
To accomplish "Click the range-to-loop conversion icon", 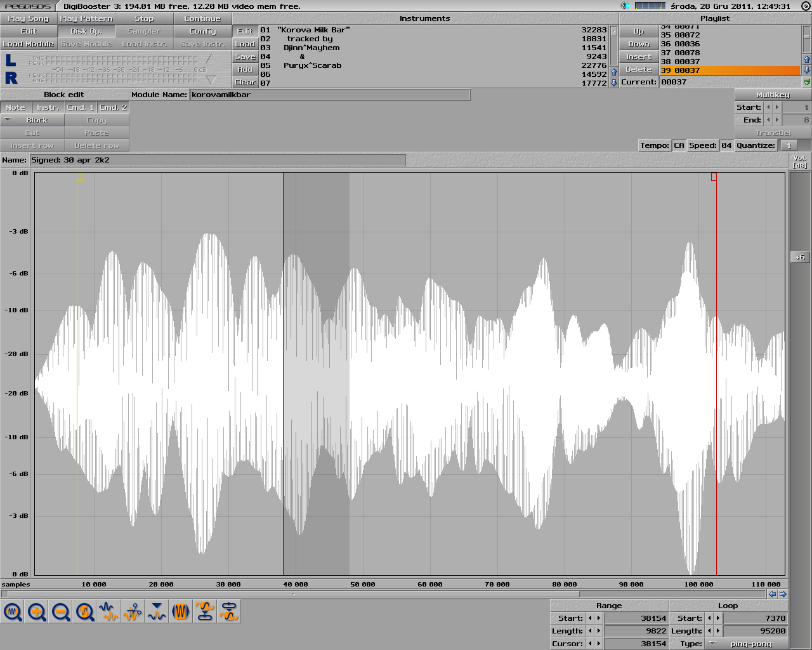I will [x=205, y=612].
